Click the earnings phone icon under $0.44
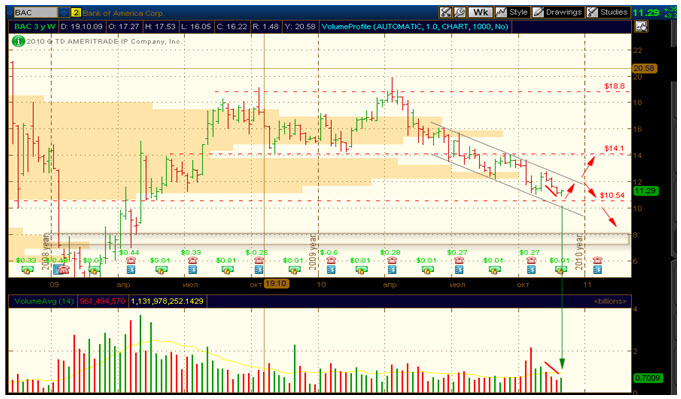681x399 pixels. tap(131, 261)
